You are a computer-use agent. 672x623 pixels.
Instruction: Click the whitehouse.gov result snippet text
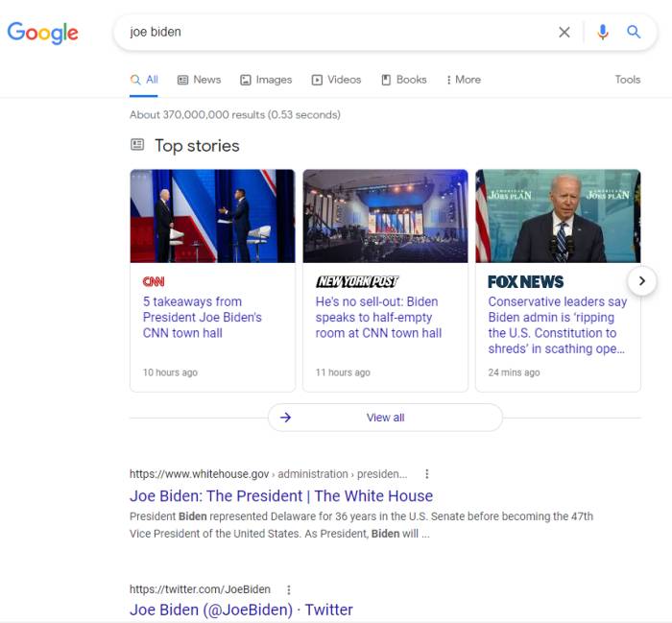361,525
